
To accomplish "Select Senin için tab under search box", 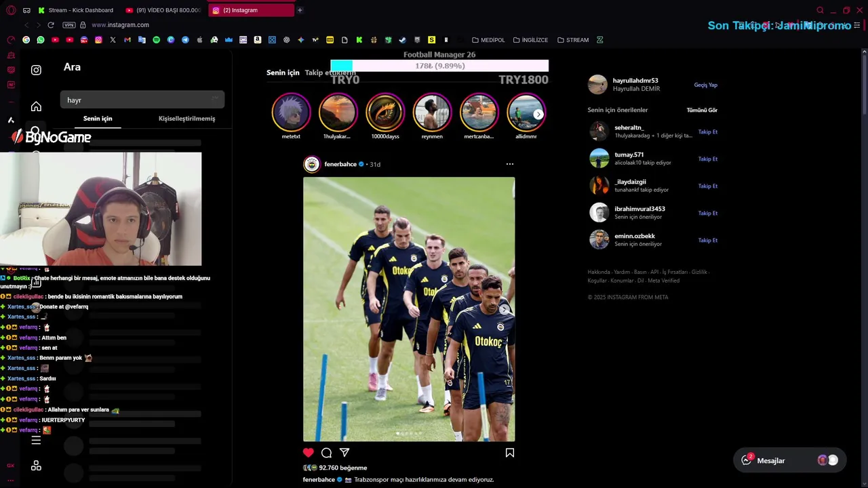I will [x=98, y=119].
